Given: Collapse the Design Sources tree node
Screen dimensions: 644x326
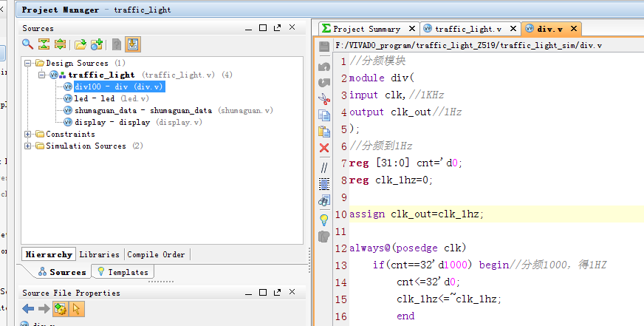Looking at the screenshot, I should (27, 64).
